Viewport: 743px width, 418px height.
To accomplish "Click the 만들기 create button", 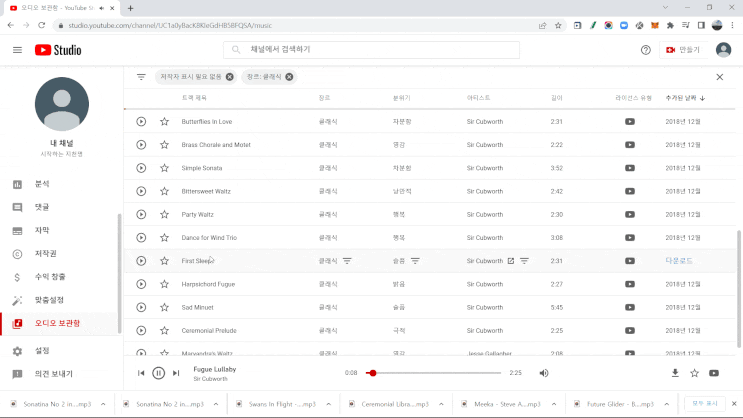I will pos(683,50).
